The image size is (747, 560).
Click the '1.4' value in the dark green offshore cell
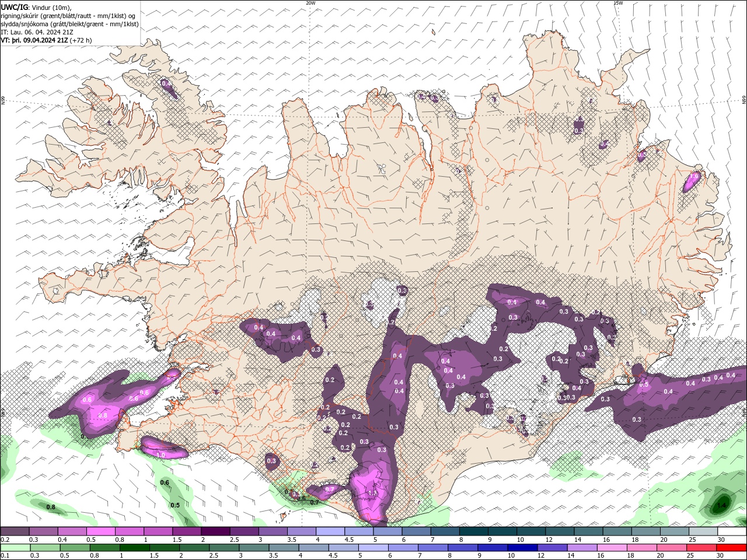[722, 506]
